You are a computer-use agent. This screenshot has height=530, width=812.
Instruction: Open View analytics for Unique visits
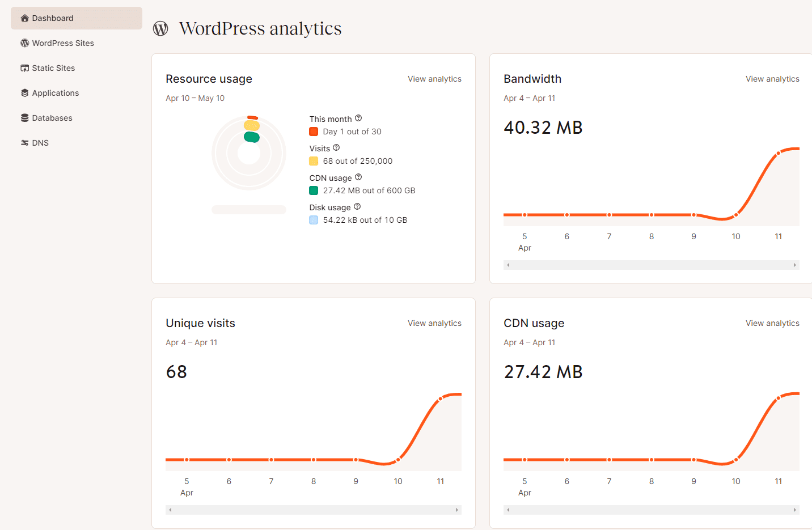coord(434,323)
